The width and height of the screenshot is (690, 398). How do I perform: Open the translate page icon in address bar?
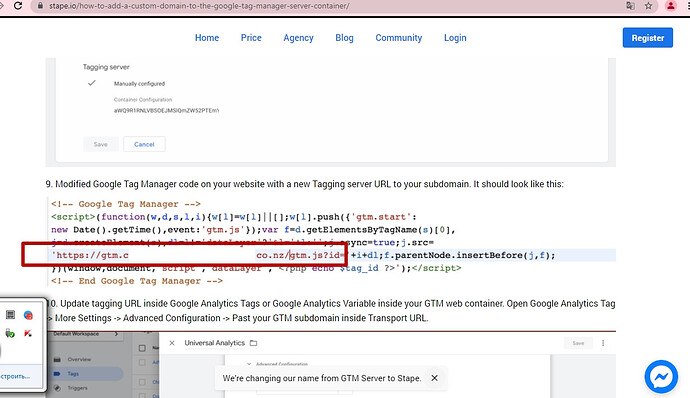[x=630, y=6]
